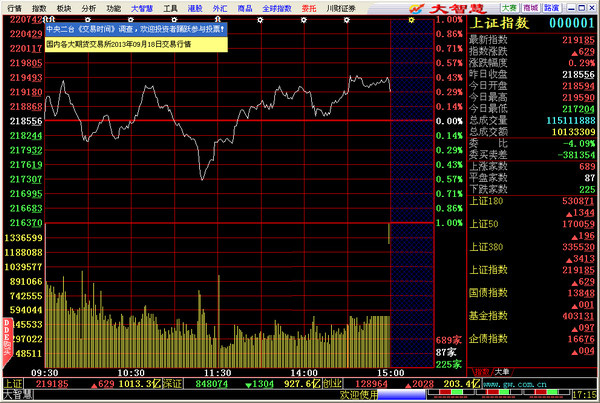Open the 分析 menu
The height and width of the screenshot is (403, 600).
click(x=89, y=8)
